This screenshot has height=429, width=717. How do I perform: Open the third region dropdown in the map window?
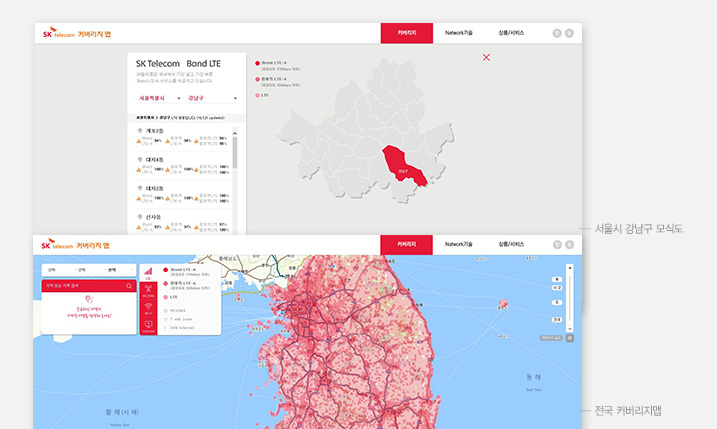click(x=118, y=270)
